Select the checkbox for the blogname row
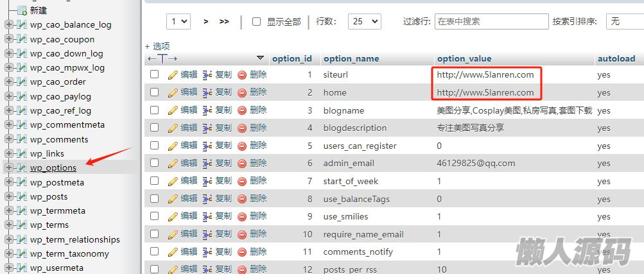 click(155, 110)
